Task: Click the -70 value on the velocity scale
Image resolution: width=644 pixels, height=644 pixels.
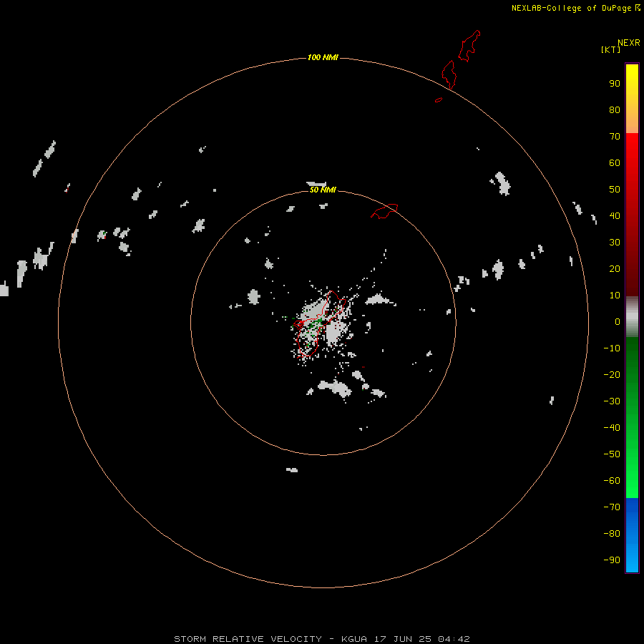Action: 612,507
